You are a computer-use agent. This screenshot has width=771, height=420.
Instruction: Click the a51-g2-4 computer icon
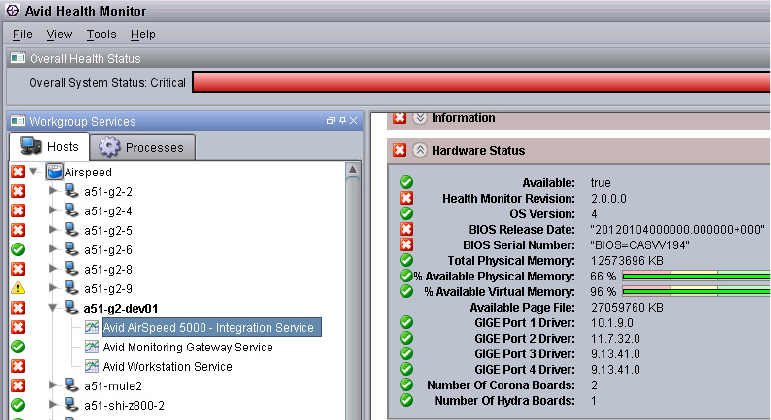[71, 210]
